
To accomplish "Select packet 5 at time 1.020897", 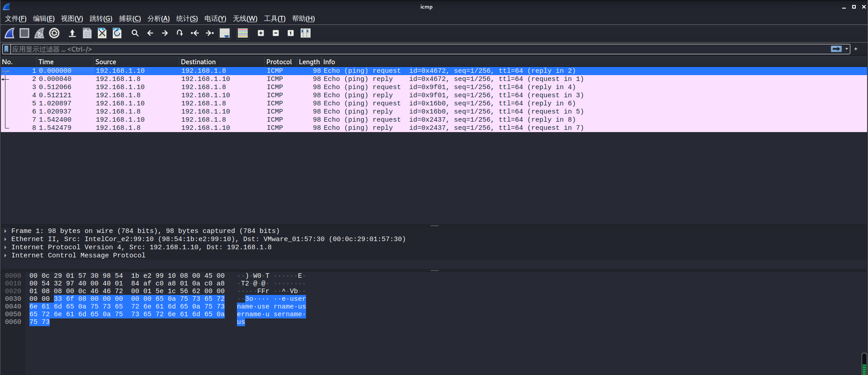I will tap(434, 104).
